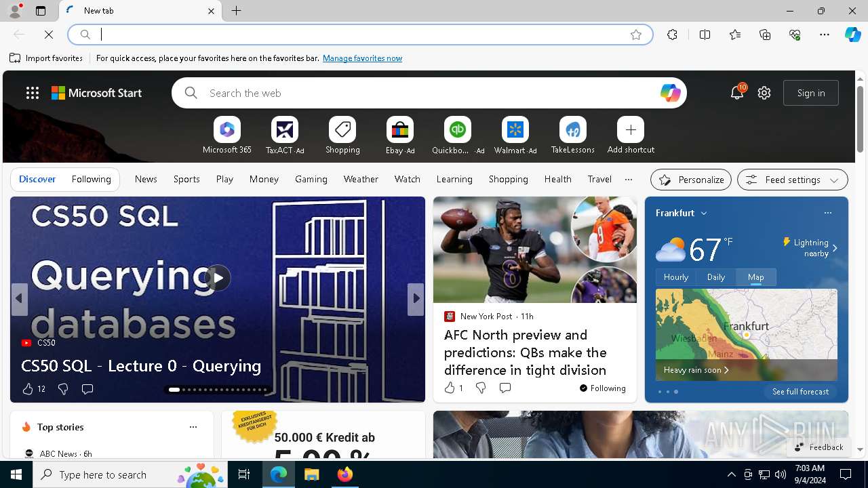Open Microsoft apps grid launcher

(x=33, y=93)
